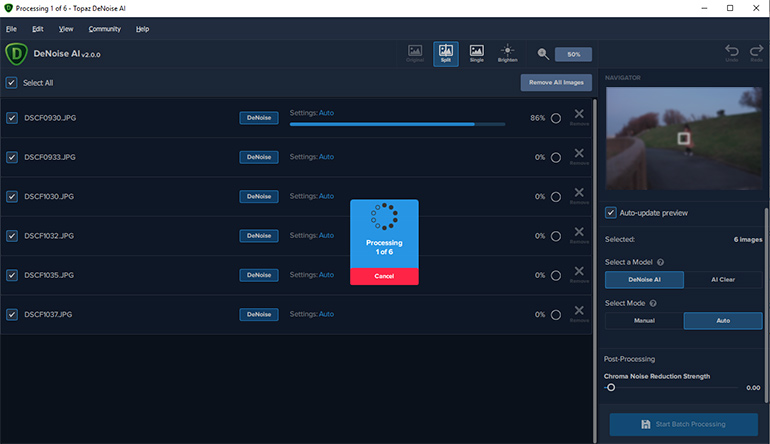The width and height of the screenshot is (770, 444).
Task: Open Auto settings for DSCF1030.JPG
Action: (326, 196)
